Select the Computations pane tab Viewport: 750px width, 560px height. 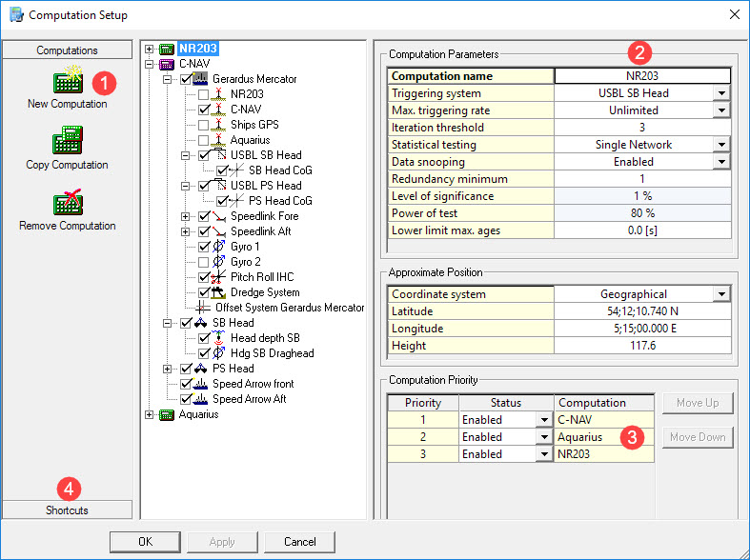pos(67,50)
